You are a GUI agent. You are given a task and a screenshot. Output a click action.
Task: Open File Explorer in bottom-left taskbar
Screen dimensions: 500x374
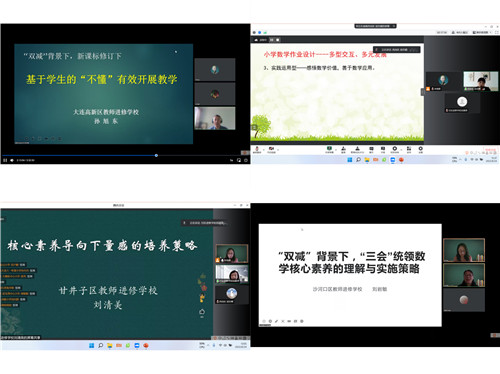pyautogui.click(x=109, y=346)
